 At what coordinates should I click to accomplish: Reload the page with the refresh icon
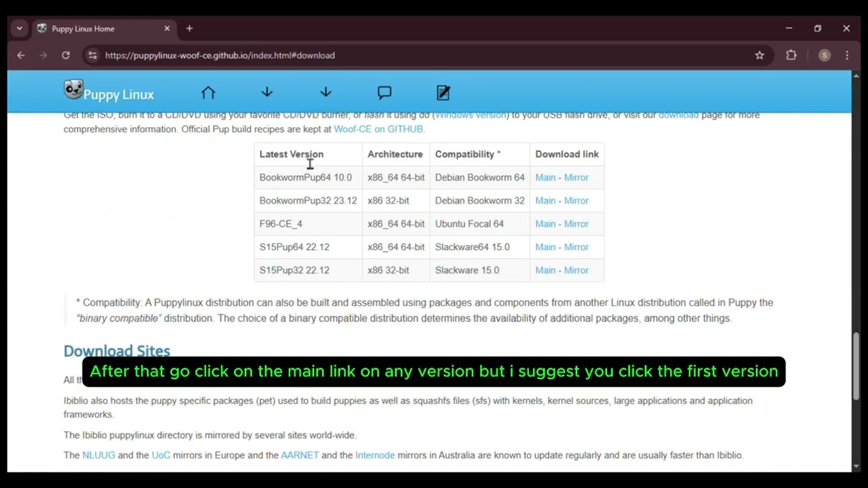pos(66,56)
